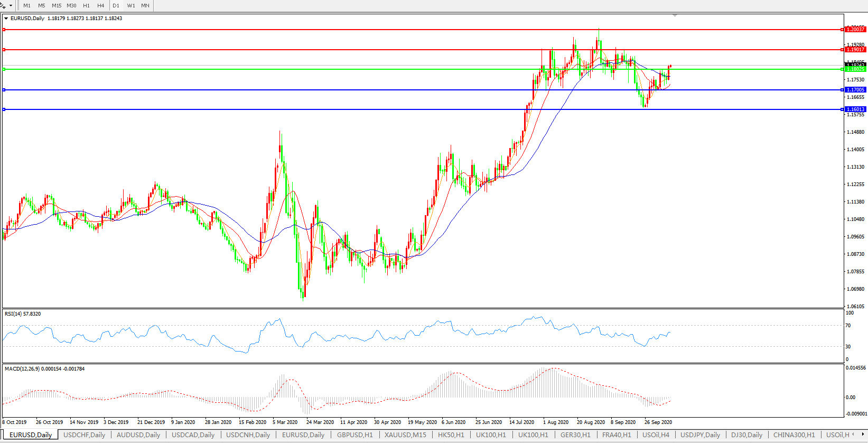Click the D1 daily timeframe button
The width and height of the screenshot is (868, 443).
pyautogui.click(x=116, y=6)
